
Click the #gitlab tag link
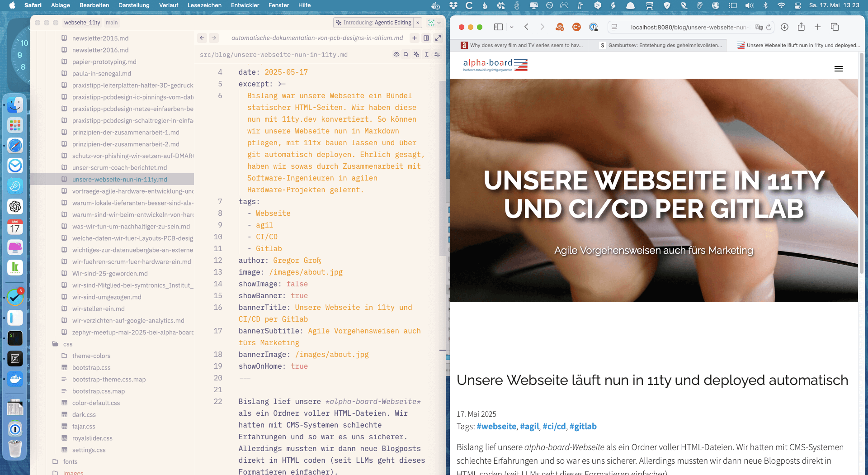click(583, 426)
